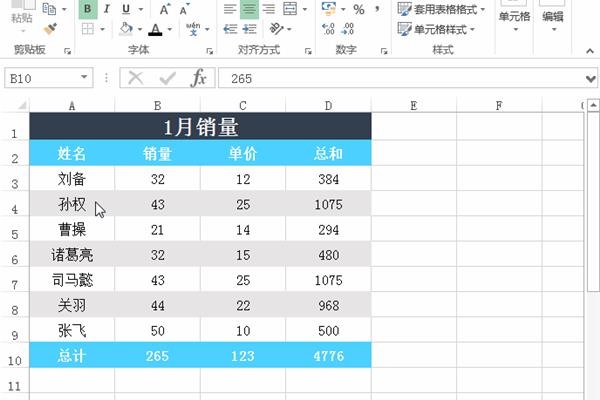Expand the formula bar chevron
The width and height of the screenshot is (600, 400).
[591, 79]
